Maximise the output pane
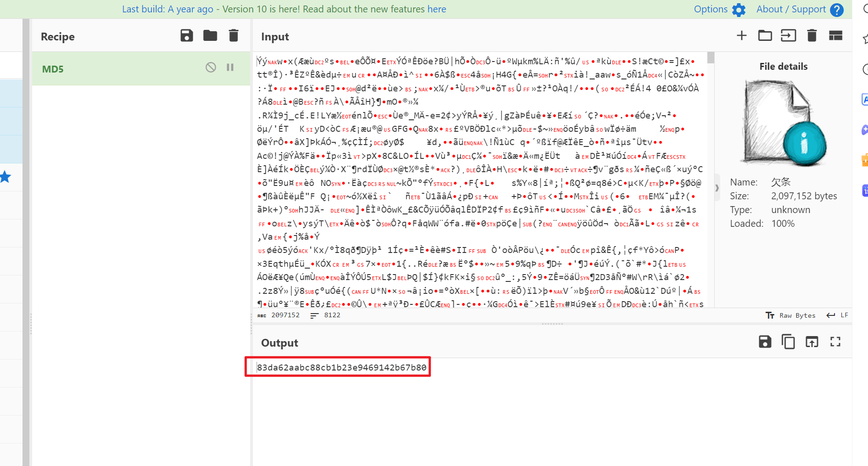This screenshot has height=466, width=868. pyautogui.click(x=835, y=342)
